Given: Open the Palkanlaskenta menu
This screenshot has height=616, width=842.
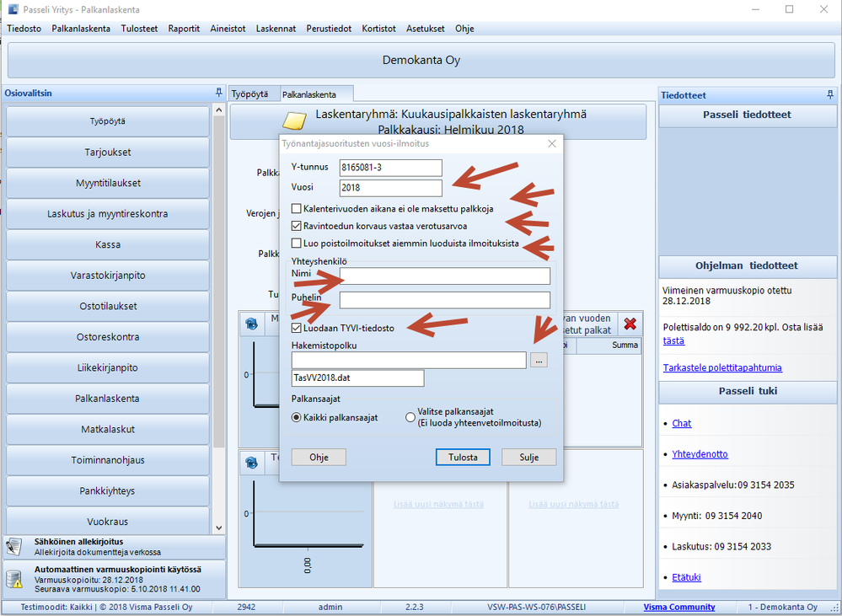Looking at the screenshot, I should pos(81,29).
